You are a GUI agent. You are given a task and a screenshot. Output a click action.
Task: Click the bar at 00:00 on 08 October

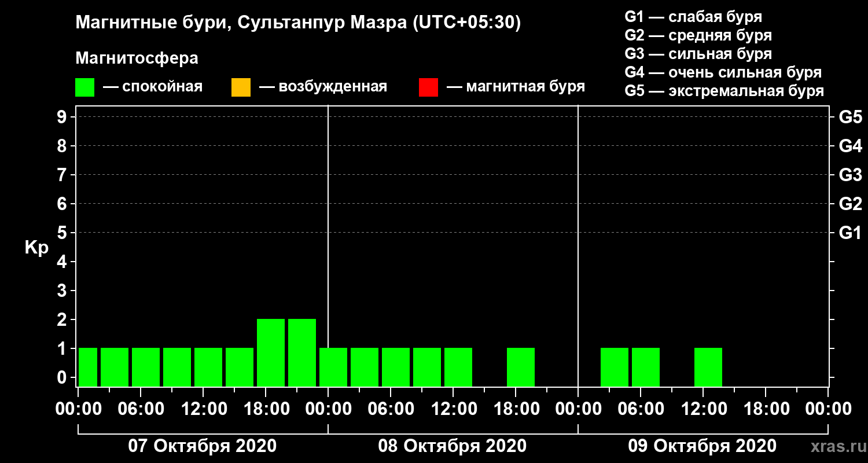click(333, 367)
